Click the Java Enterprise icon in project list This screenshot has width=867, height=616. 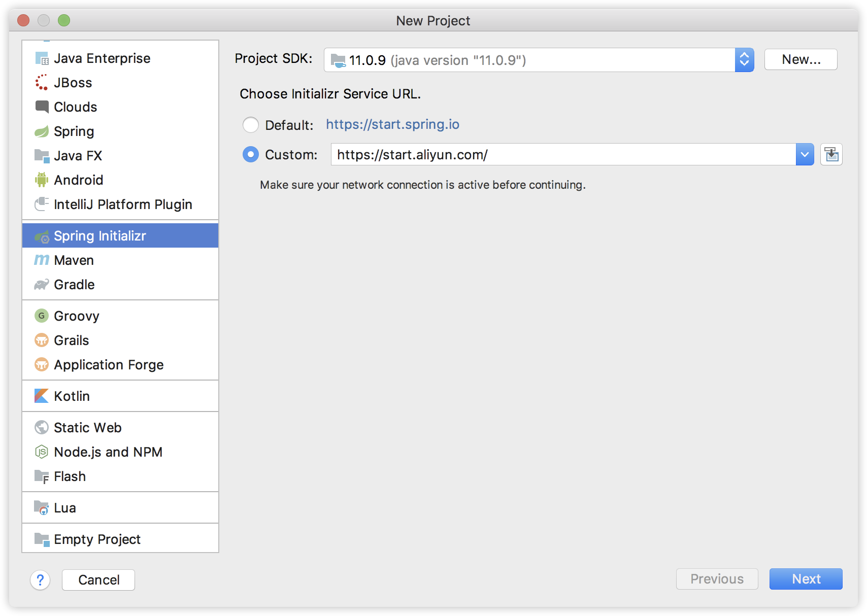42,58
